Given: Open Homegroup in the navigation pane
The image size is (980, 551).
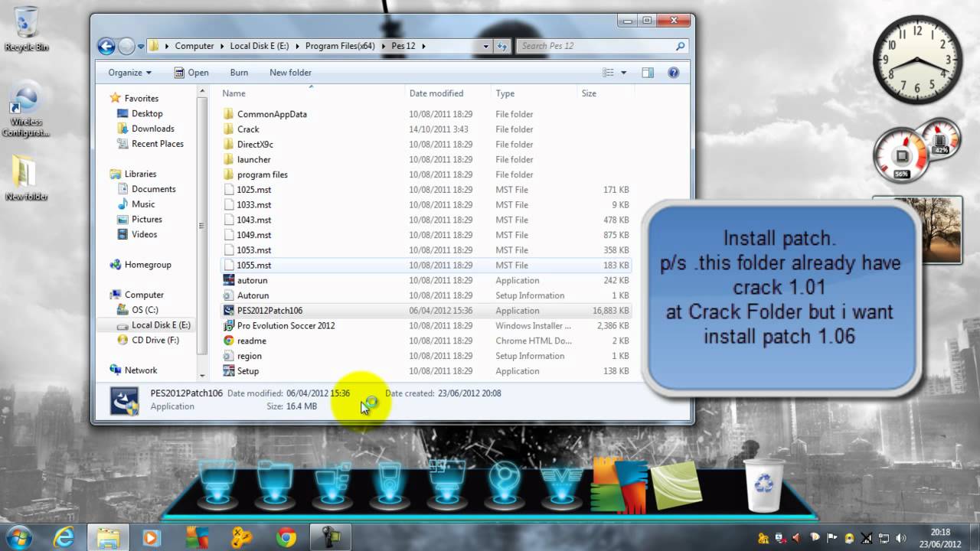Looking at the screenshot, I should (148, 265).
